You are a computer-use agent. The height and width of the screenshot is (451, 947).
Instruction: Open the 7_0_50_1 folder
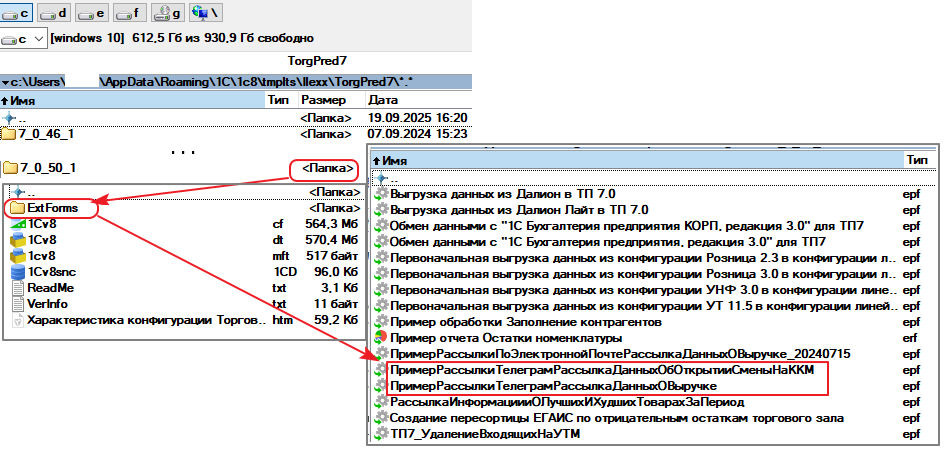tap(48, 167)
